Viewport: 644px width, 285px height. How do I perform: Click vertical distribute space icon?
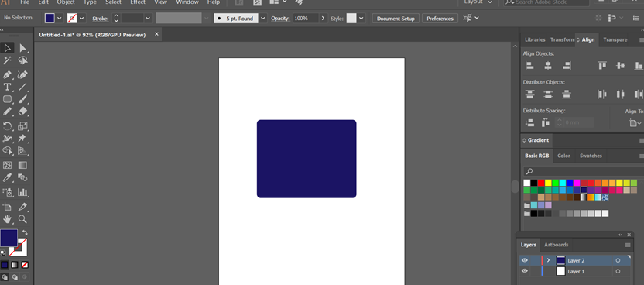(529, 122)
